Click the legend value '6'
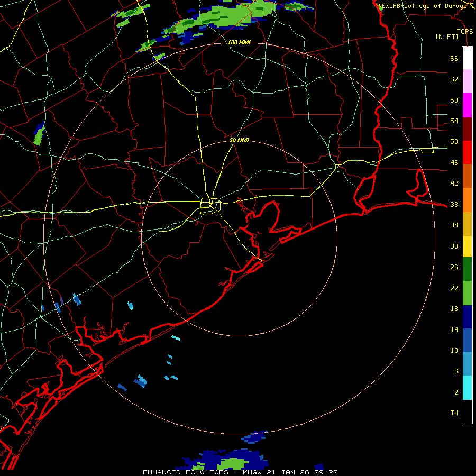 456,371
